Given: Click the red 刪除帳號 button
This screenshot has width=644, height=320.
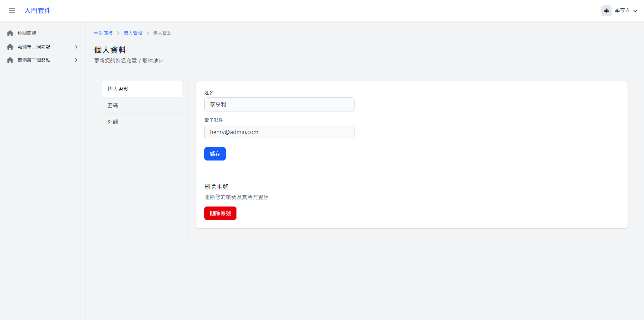Looking at the screenshot, I should [x=220, y=213].
